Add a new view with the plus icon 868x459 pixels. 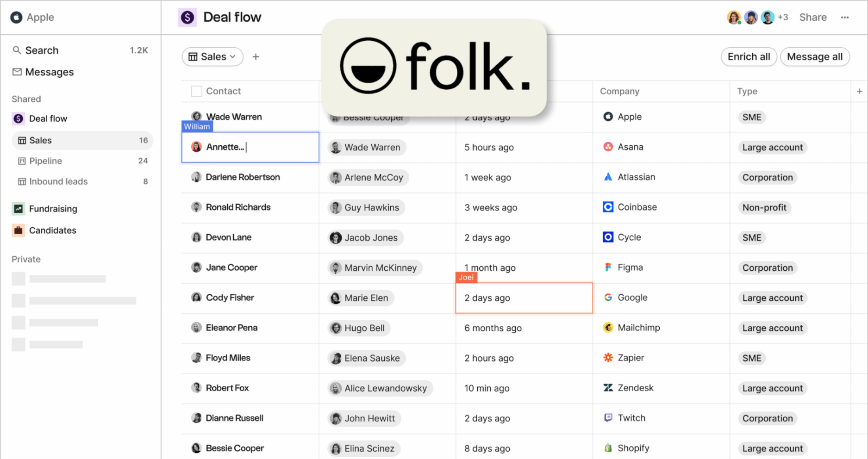(x=256, y=56)
